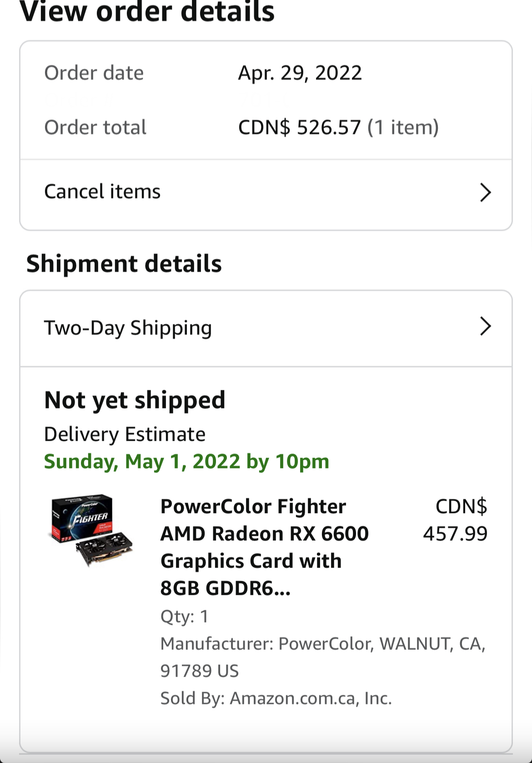532x763 pixels.
Task: Click the Order total label
Action: coord(95,127)
